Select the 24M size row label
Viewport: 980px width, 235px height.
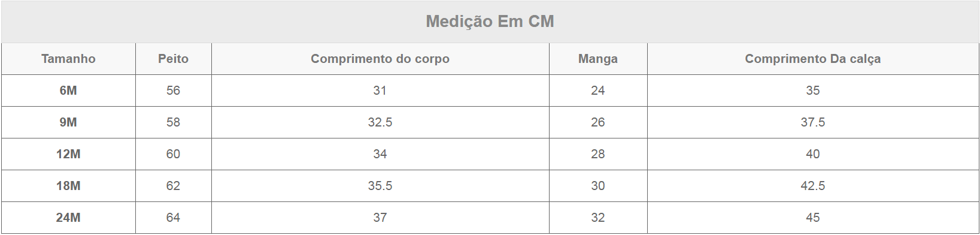point(68,218)
